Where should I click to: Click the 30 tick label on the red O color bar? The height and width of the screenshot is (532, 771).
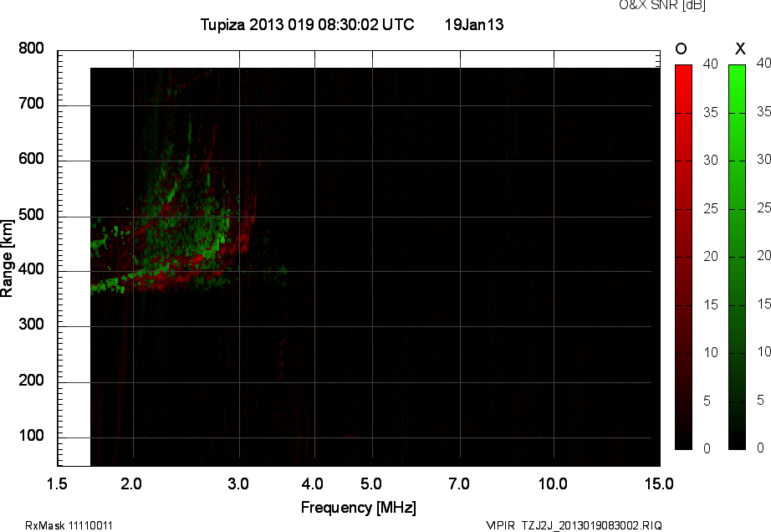click(x=711, y=161)
